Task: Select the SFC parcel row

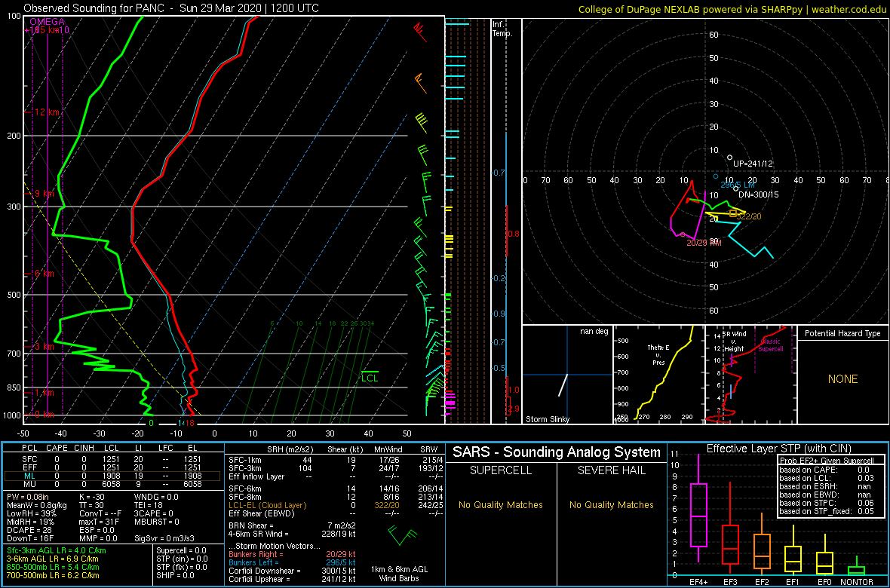Action: (112, 458)
